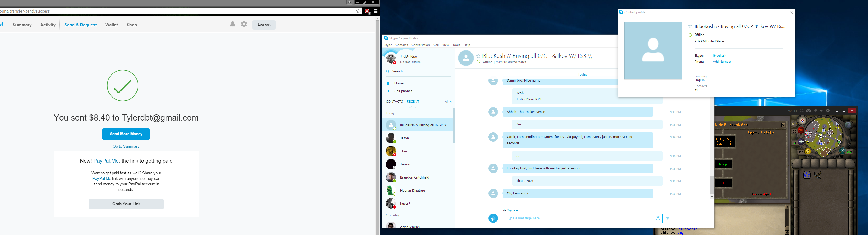Open the world map globe orb

coord(848,124)
